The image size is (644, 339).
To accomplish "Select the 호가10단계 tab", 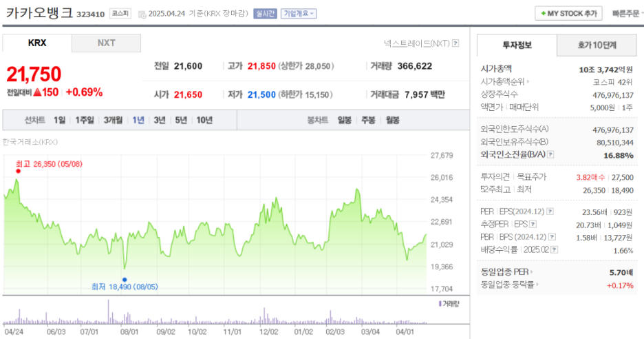I will pyautogui.click(x=597, y=45).
